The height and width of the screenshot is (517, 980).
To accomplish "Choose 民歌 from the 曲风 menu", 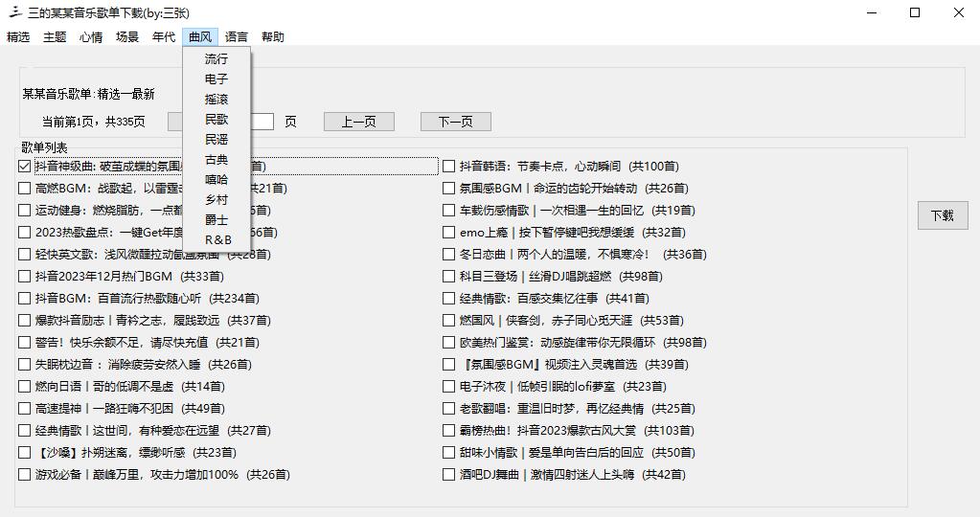I will click(x=217, y=120).
